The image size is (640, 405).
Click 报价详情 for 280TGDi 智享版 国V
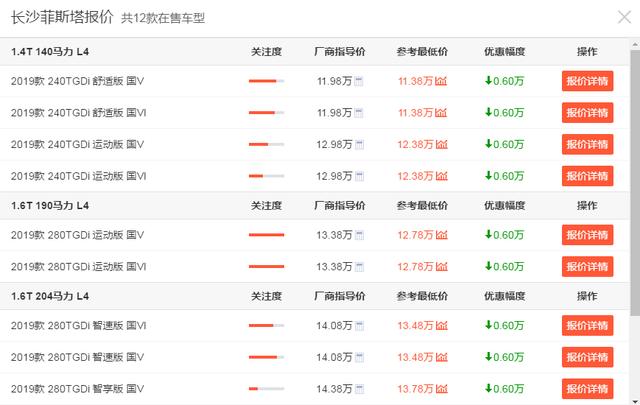point(587,389)
